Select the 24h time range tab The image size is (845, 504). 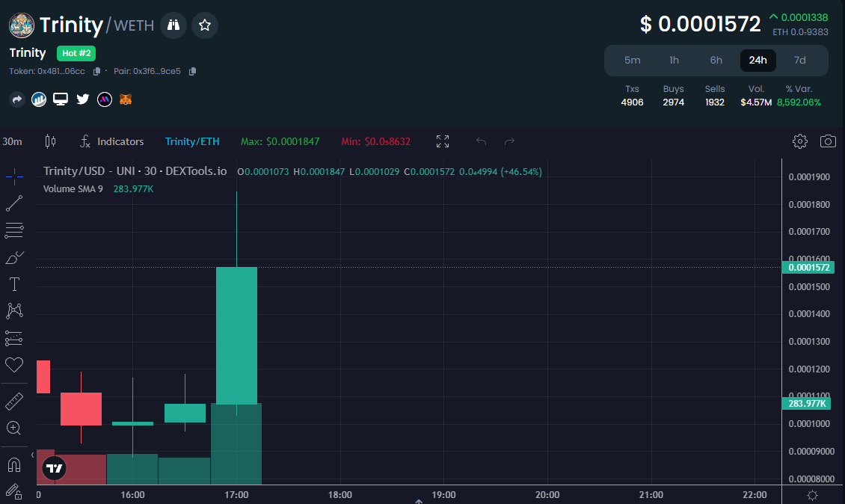pos(758,60)
